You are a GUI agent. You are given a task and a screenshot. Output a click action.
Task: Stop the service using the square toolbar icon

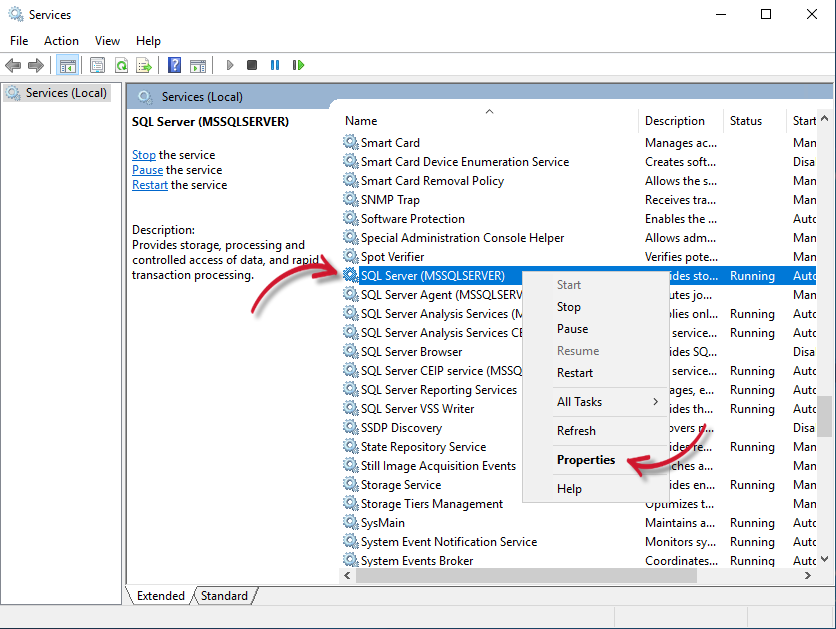(252, 64)
